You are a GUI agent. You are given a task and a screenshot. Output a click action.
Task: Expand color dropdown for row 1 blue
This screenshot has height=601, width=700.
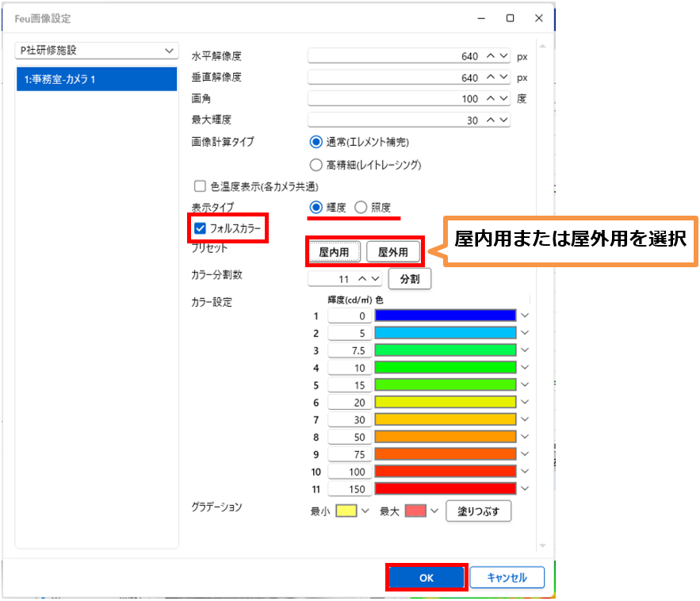tap(524, 316)
